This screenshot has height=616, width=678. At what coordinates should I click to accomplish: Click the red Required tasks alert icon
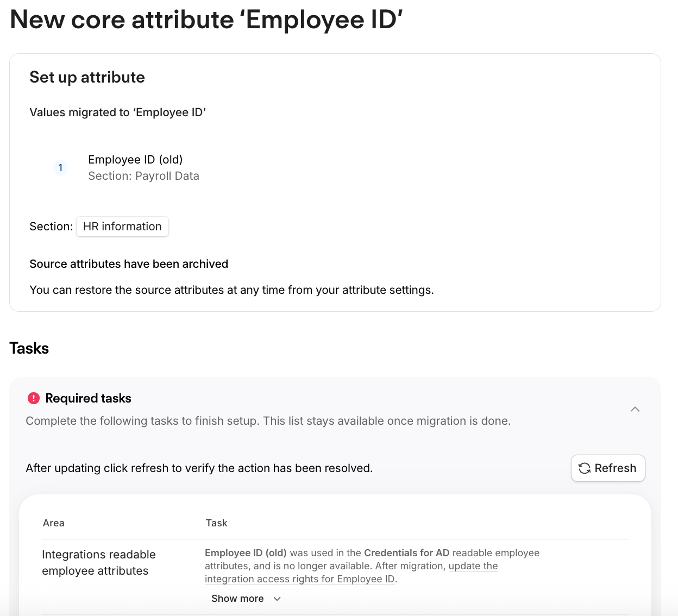coord(34,398)
